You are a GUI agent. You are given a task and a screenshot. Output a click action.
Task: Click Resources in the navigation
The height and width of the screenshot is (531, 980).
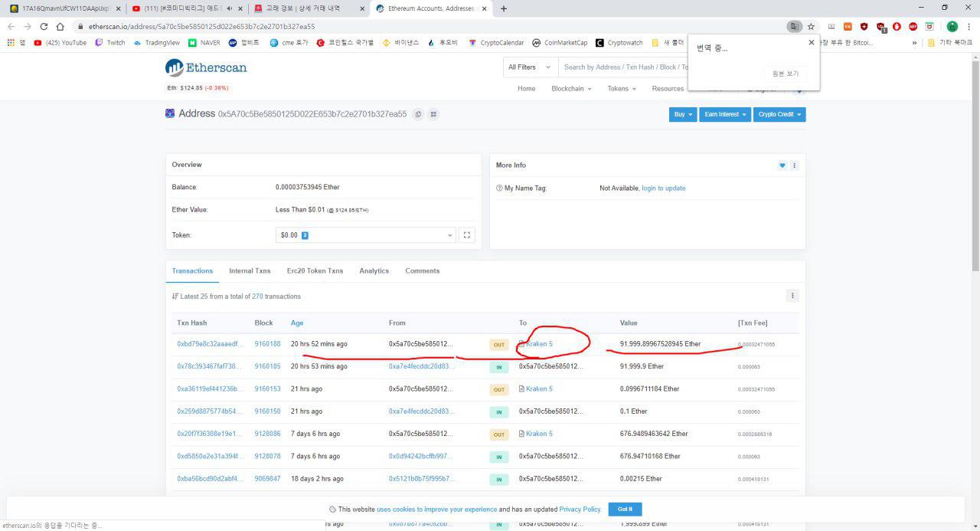coord(668,89)
